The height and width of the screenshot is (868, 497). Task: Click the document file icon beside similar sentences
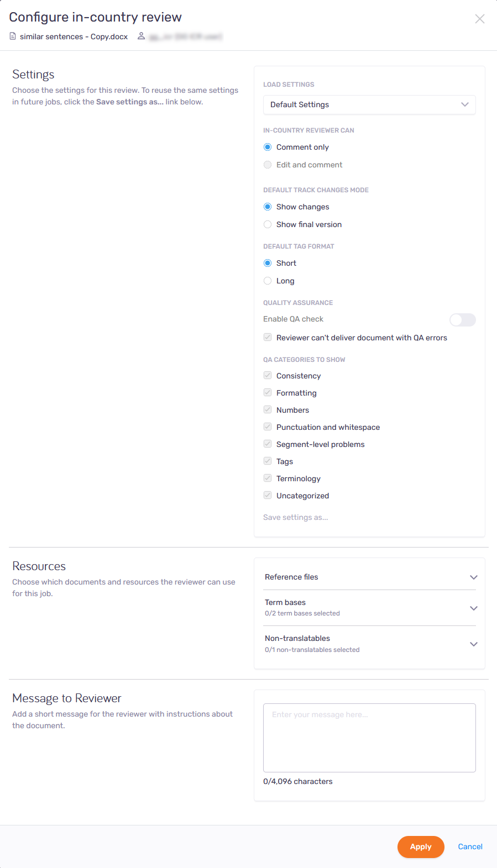coord(13,36)
